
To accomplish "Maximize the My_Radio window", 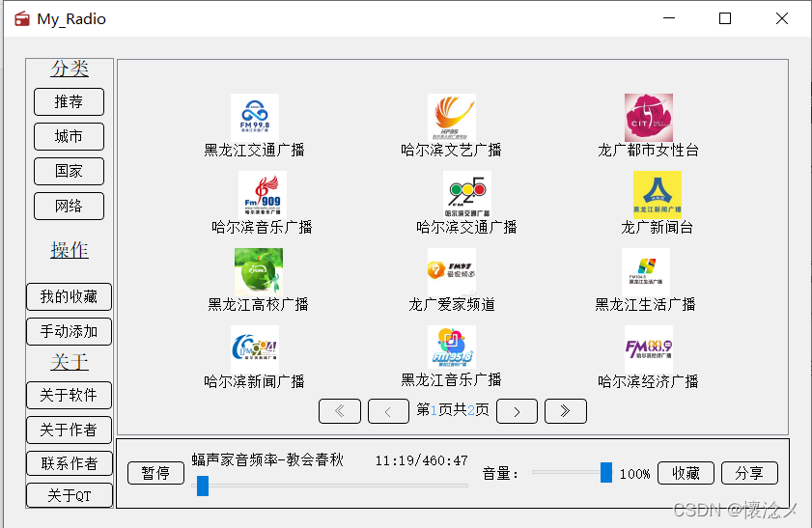I will point(725,18).
